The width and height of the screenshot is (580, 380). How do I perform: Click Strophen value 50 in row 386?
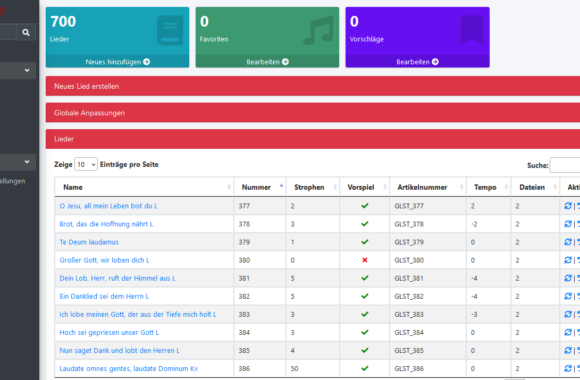pyautogui.click(x=294, y=369)
